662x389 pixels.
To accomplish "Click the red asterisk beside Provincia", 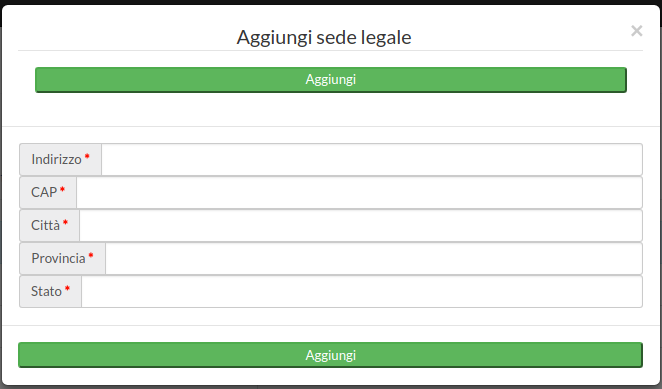I will coord(91,255).
